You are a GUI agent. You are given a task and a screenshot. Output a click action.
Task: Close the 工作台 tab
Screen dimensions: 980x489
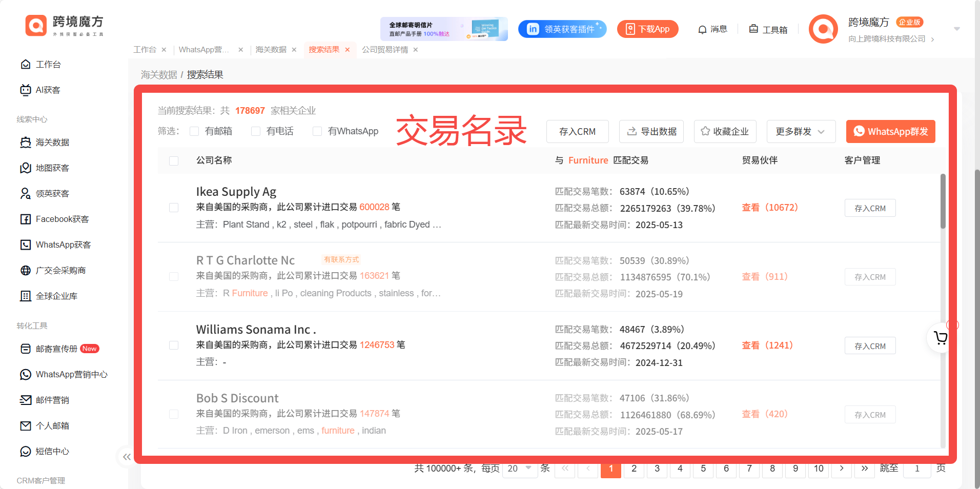(164, 50)
